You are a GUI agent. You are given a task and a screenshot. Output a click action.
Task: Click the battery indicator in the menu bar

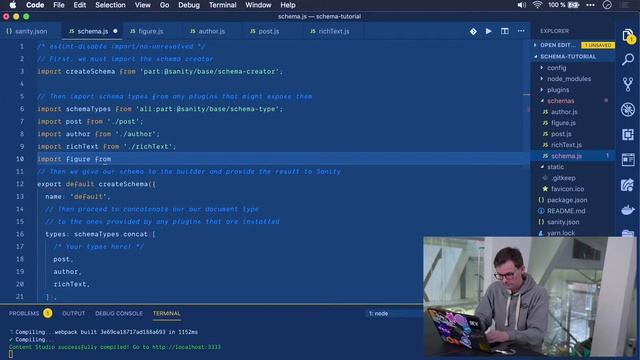(564, 5)
